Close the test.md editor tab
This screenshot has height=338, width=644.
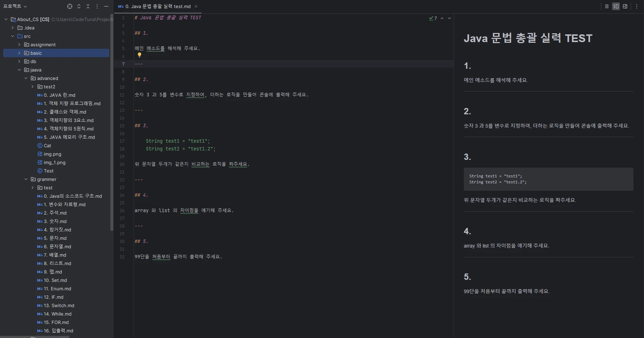196,6
